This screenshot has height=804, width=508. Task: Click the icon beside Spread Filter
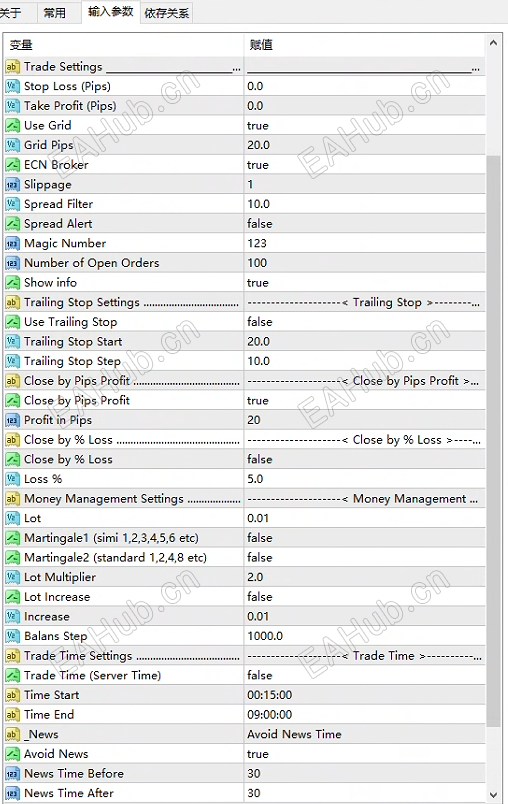point(12,204)
